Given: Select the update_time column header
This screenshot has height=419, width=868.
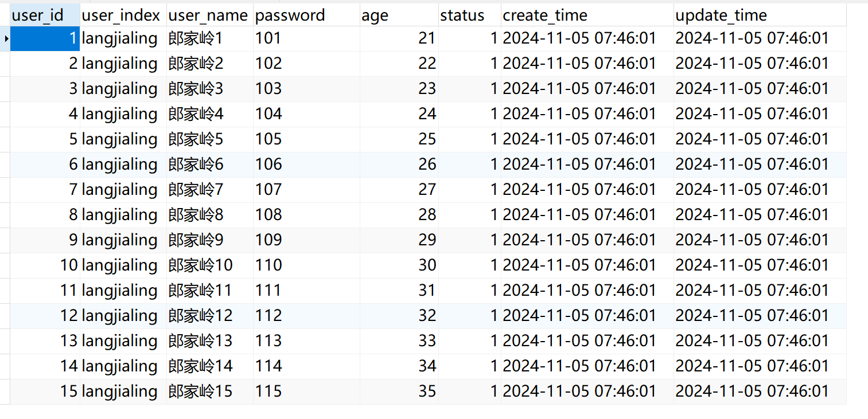Looking at the screenshot, I should 760,15.
